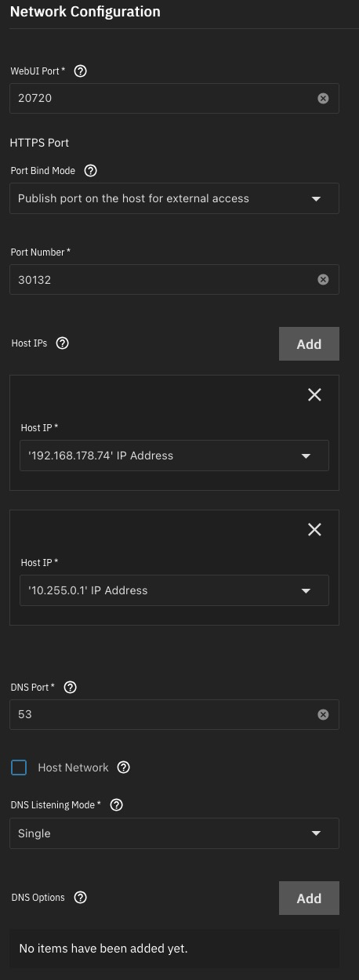This screenshot has width=359, height=980.
Task: Expand the Port Bind Mode dropdown
Action: pos(174,198)
